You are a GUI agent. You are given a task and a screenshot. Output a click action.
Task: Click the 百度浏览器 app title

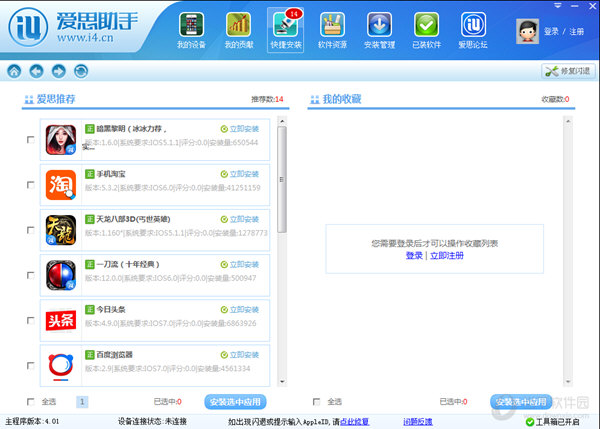(114, 355)
